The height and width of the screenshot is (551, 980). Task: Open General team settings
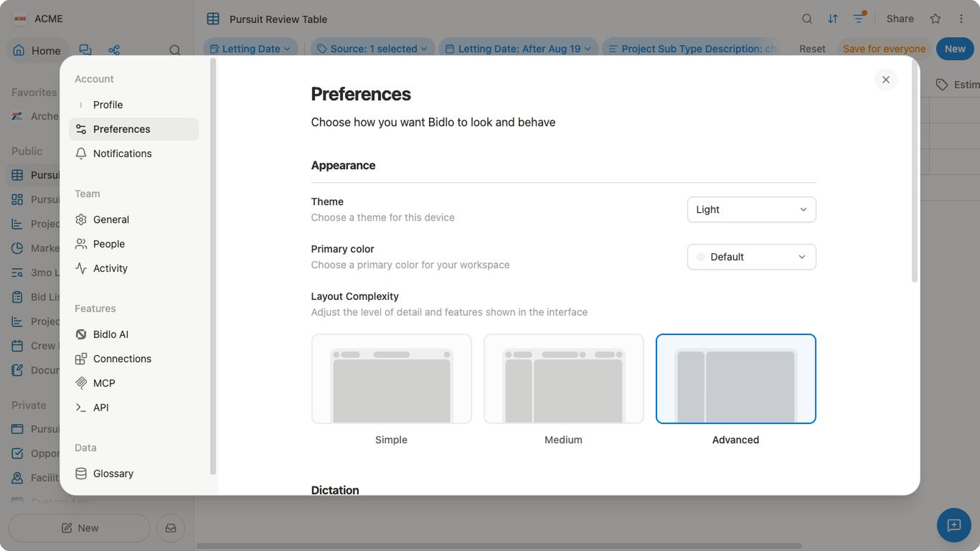(x=133, y=219)
